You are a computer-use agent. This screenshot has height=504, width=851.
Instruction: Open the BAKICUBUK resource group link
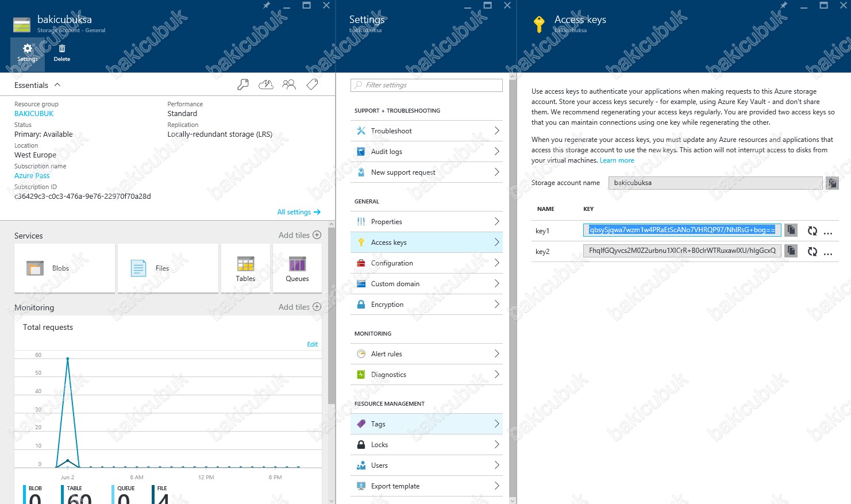point(34,114)
